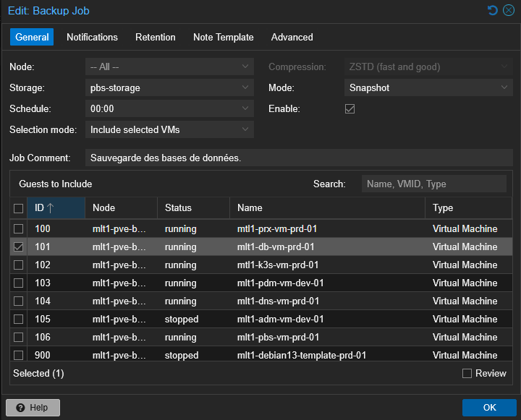Sort by the Node column header
This screenshot has width=521, height=420.
121,208
